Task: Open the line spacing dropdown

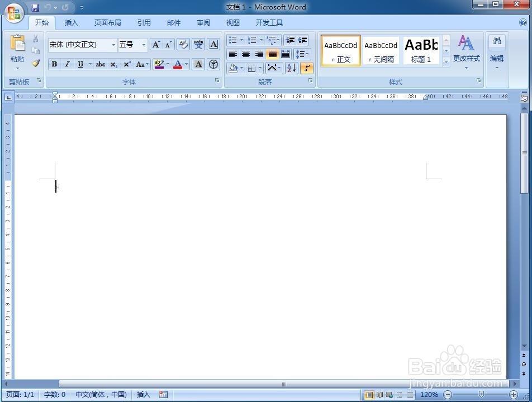Action: [x=302, y=54]
